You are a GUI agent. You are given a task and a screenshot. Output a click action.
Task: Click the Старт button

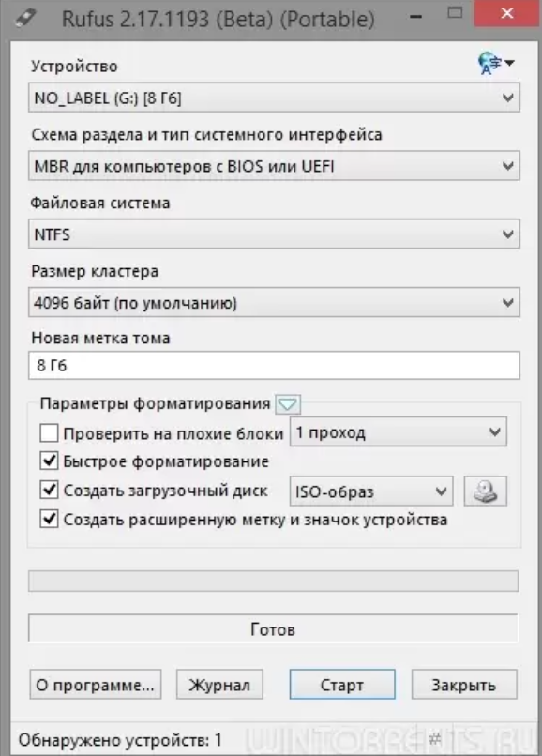click(x=342, y=684)
